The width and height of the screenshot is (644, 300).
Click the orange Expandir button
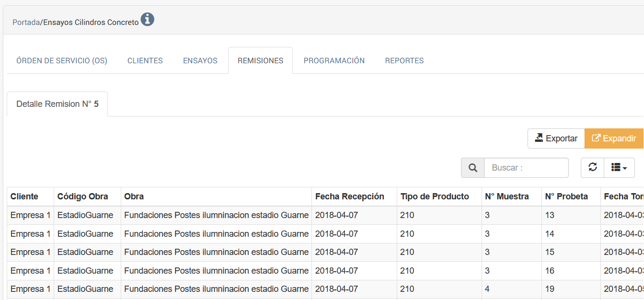coord(614,138)
